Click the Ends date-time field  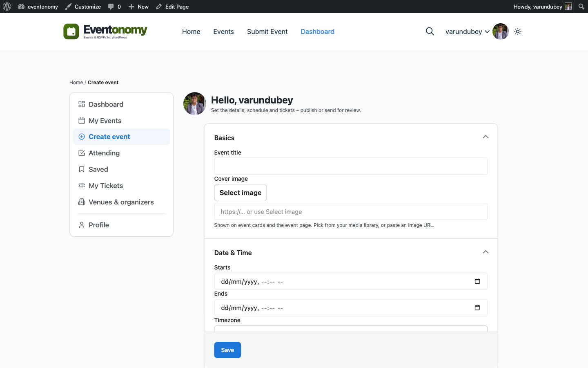point(351,307)
